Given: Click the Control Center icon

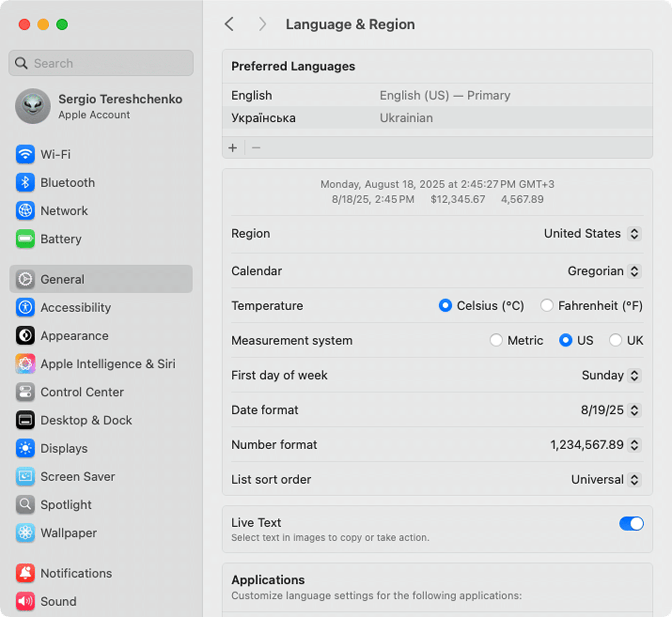Looking at the screenshot, I should pos(25,392).
